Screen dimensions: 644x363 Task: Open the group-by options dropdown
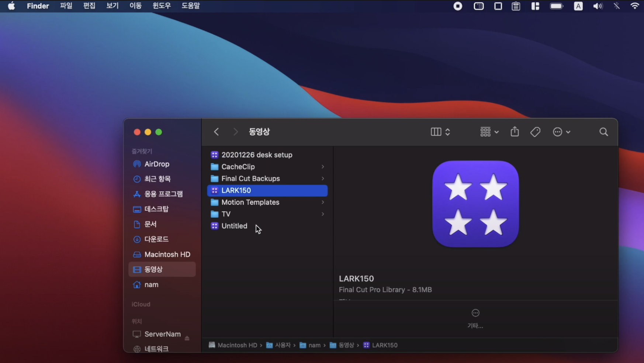coord(489,132)
